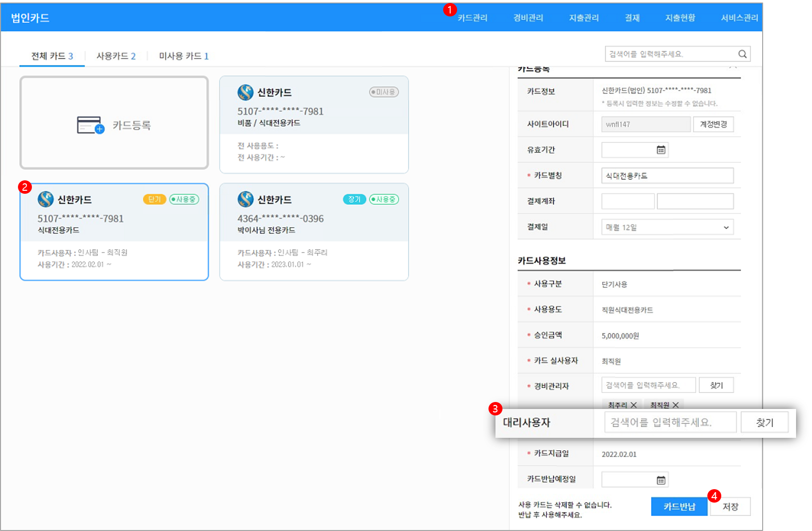The height and width of the screenshot is (531, 812).
Task: Click 계정변경 button
Action: click(x=713, y=124)
